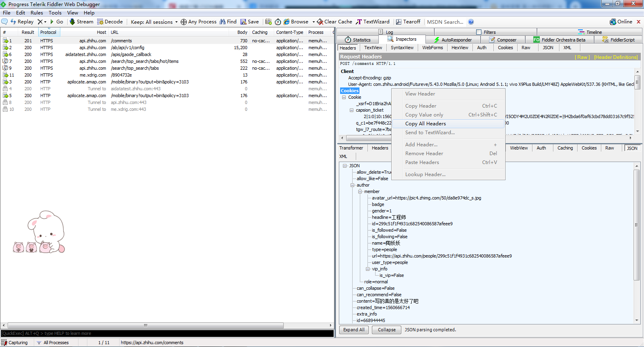Image resolution: width=644 pixels, height=347 pixels.
Task: Collapse the capsion_ticket node
Action: [x=351, y=110]
